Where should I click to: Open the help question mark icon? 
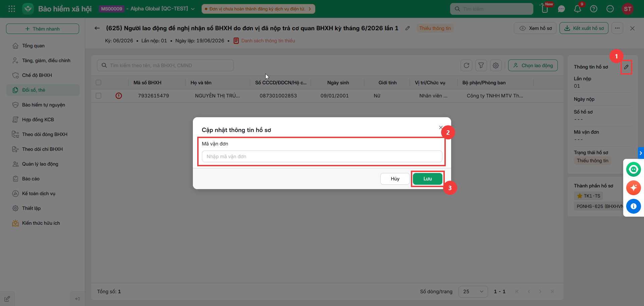(594, 9)
